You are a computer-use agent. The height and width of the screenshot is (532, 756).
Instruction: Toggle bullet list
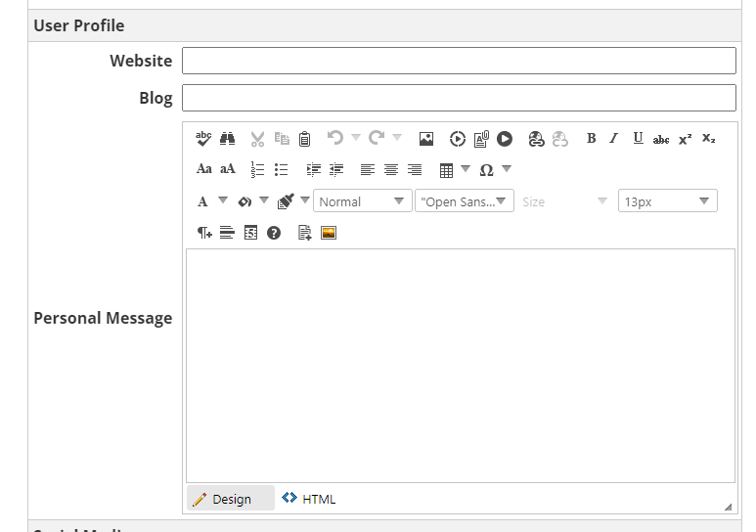(x=281, y=170)
